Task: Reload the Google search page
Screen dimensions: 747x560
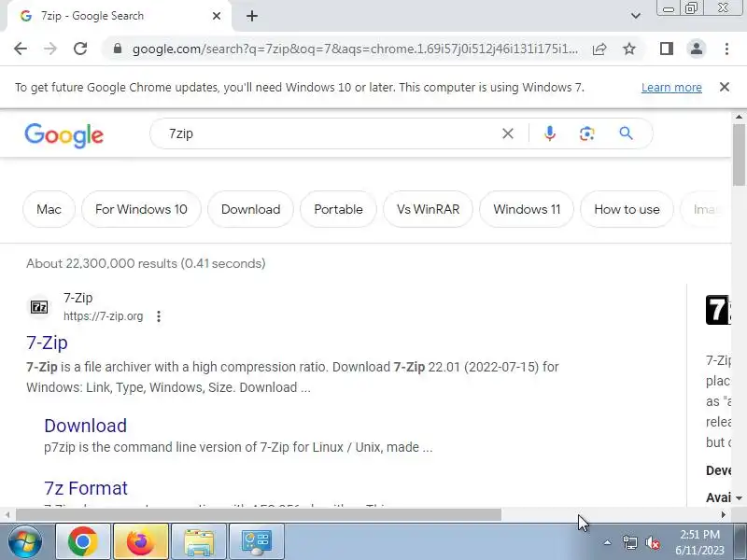Action: click(x=80, y=49)
